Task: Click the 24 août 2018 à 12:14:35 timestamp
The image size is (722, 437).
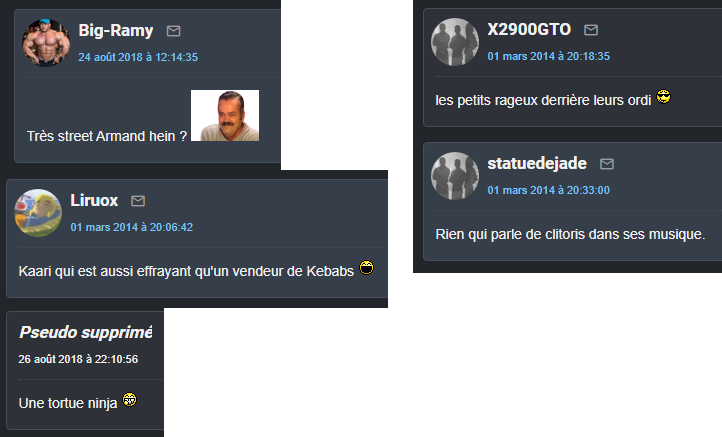Action: [138, 57]
